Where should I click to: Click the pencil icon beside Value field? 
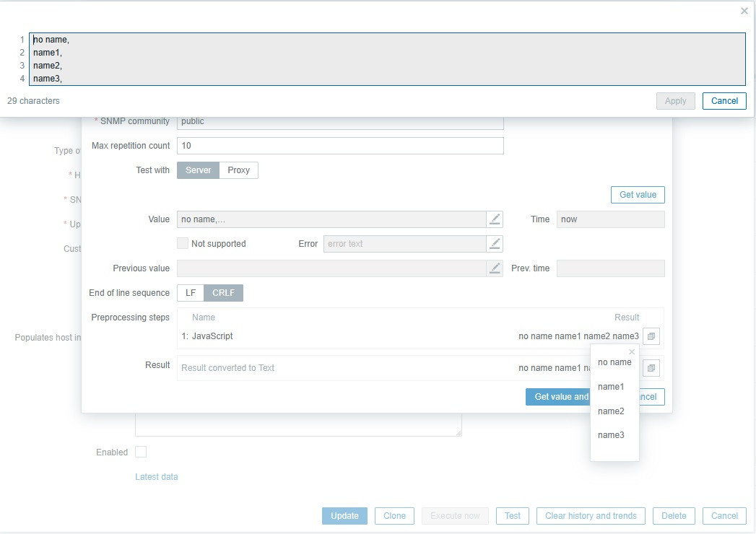click(495, 219)
